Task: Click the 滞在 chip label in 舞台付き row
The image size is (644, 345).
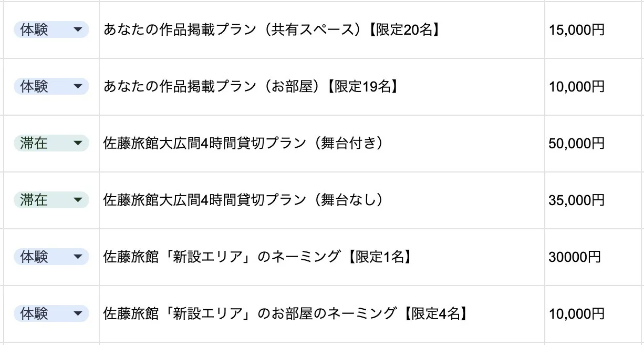Action: [x=34, y=143]
